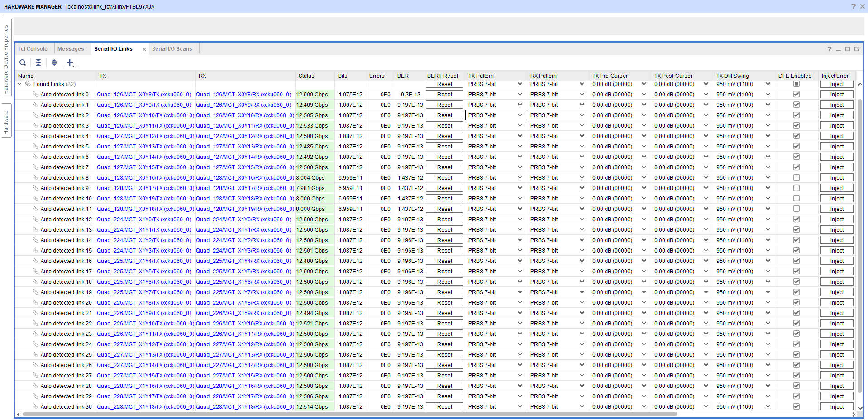This screenshot has height=420, width=868.
Task: Click the Collapse All toolbar icon
Action: pyautogui.click(x=38, y=62)
